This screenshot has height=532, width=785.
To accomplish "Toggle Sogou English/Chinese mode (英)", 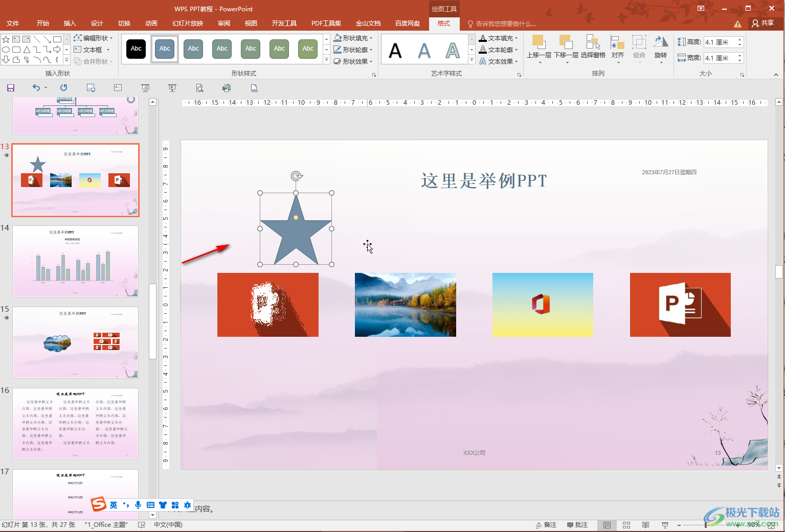I will click(x=114, y=505).
